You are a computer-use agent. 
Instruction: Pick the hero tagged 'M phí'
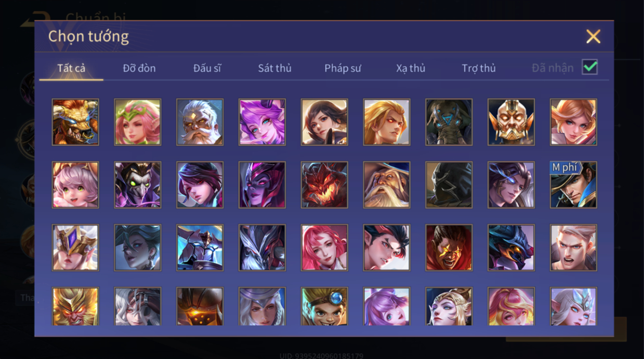pos(573,185)
